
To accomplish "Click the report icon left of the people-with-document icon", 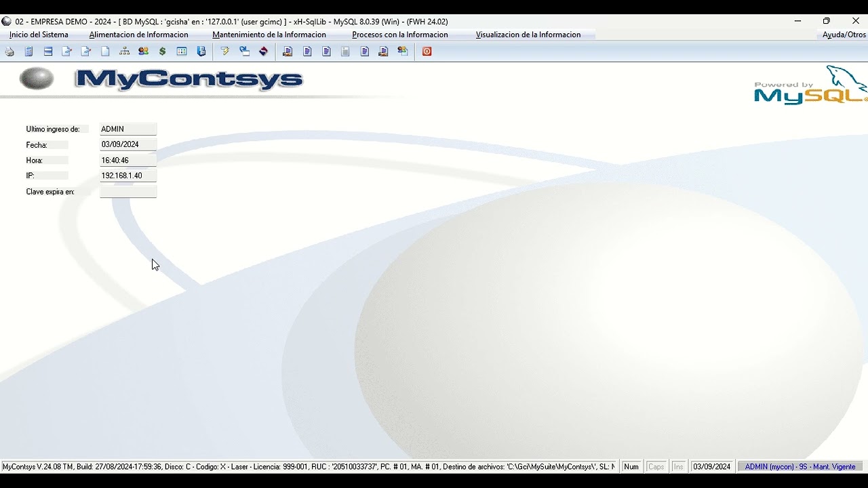I will click(x=383, y=52).
